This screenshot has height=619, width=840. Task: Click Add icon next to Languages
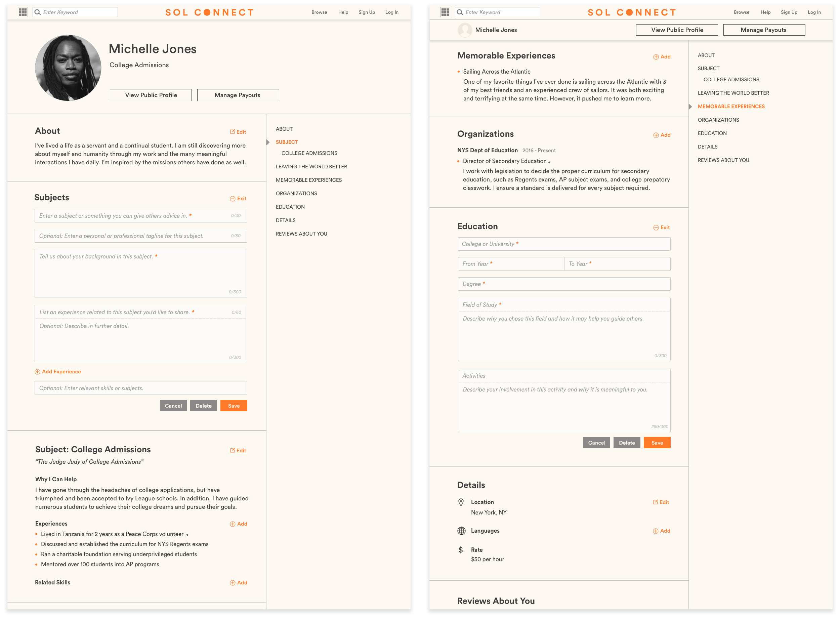[655, 531]
